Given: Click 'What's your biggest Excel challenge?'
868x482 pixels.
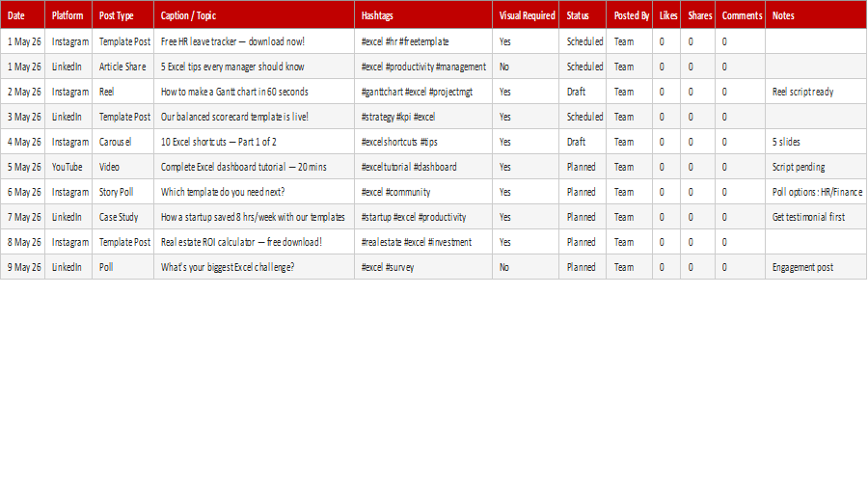Looking at the screenshot, I should 254,267.
